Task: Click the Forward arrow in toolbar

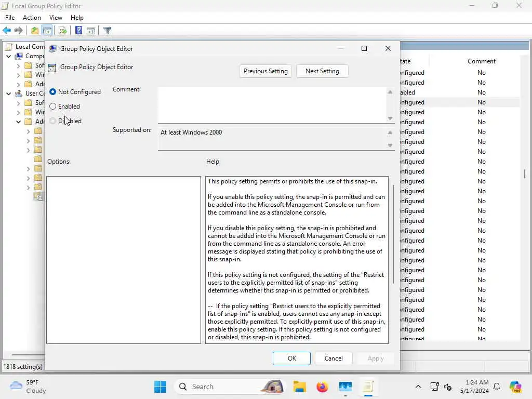Action: [x=19, y=31]
